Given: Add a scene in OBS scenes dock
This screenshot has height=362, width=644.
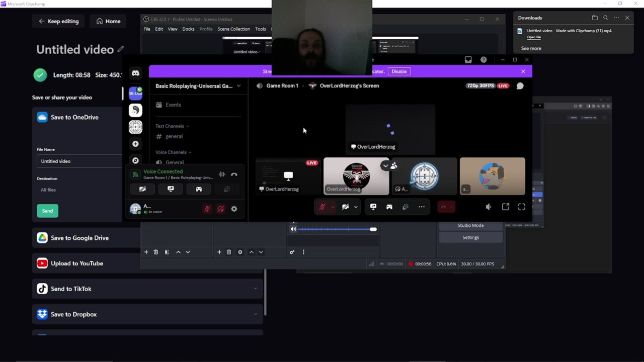Looking at the screenshot, I should 146,252.
